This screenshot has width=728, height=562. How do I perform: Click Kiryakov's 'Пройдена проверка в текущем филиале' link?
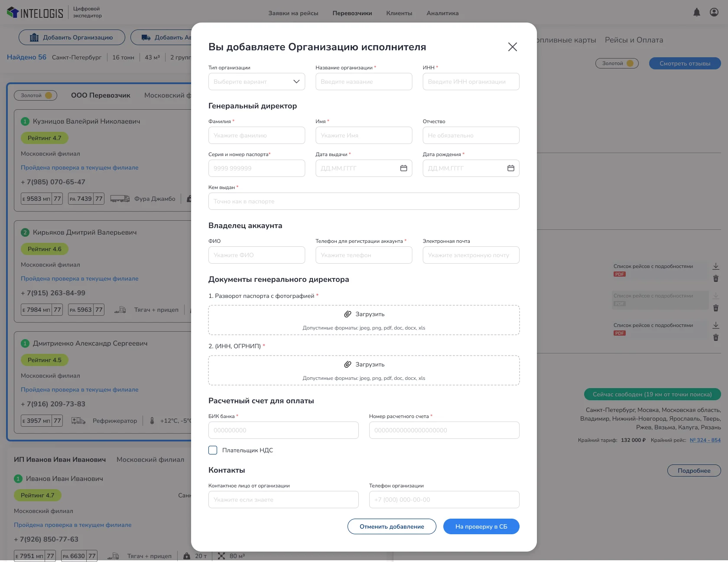tap(80, 278)
